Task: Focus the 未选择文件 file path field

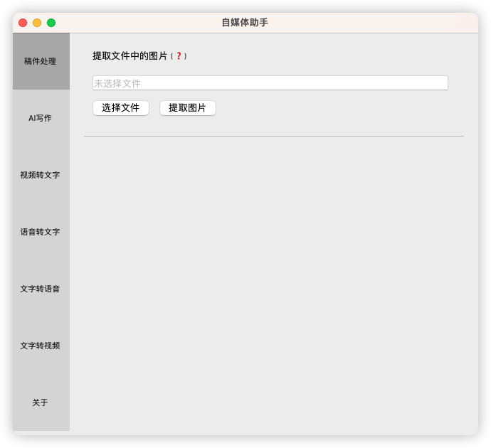Action: tap(270, 83)
